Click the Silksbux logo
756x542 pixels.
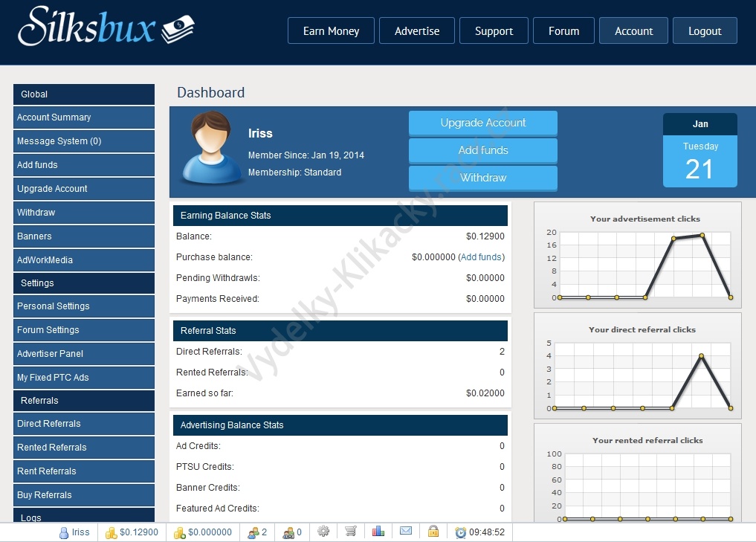[x=106, y=27]
